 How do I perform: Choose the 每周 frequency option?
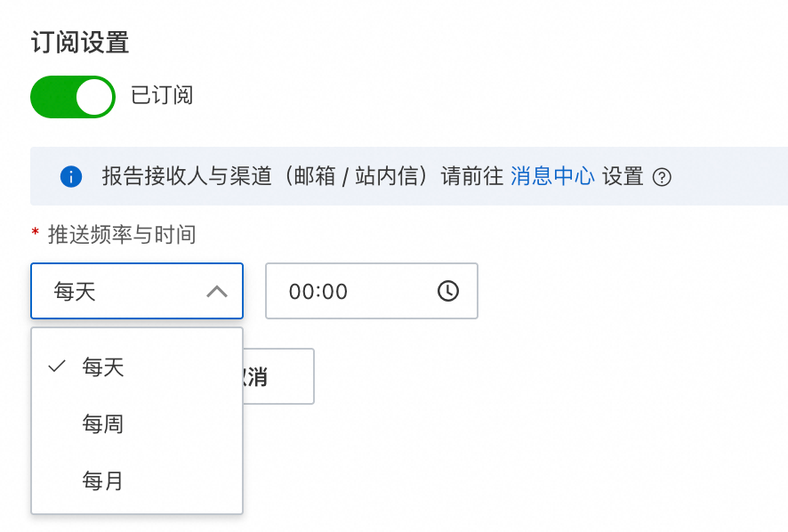coord(103,424)
